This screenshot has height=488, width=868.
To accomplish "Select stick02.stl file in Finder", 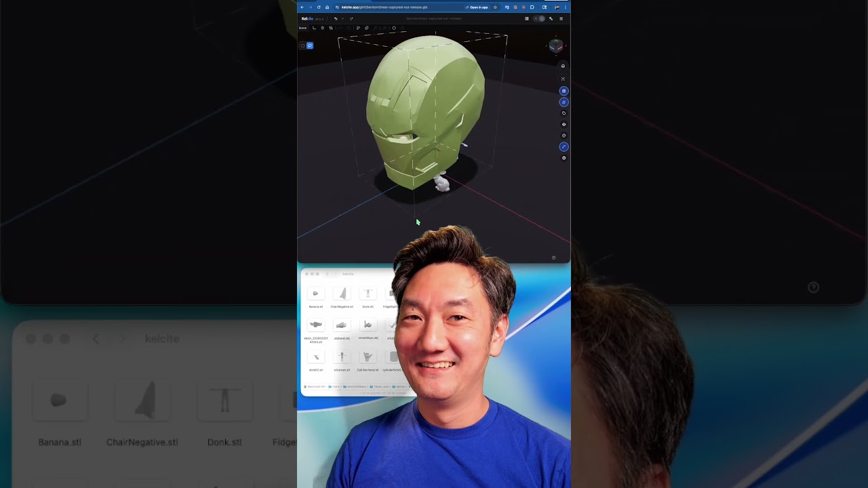I will (316, 361).
